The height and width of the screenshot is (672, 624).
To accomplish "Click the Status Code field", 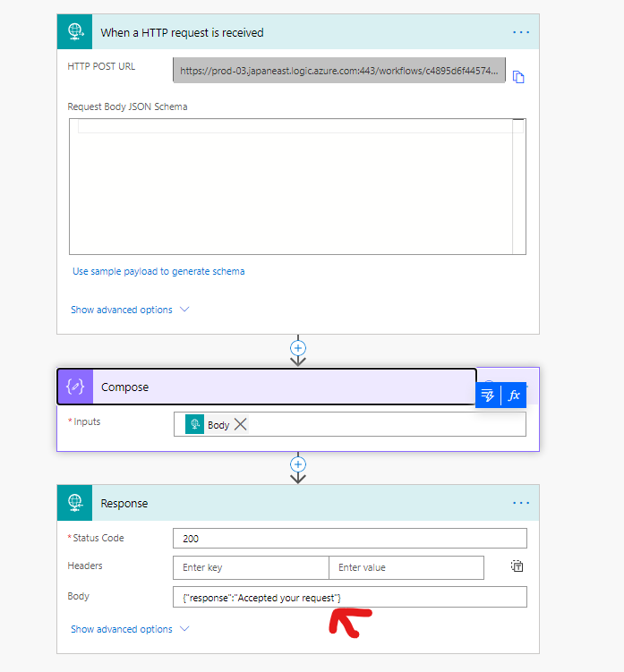I will [349, 539].
